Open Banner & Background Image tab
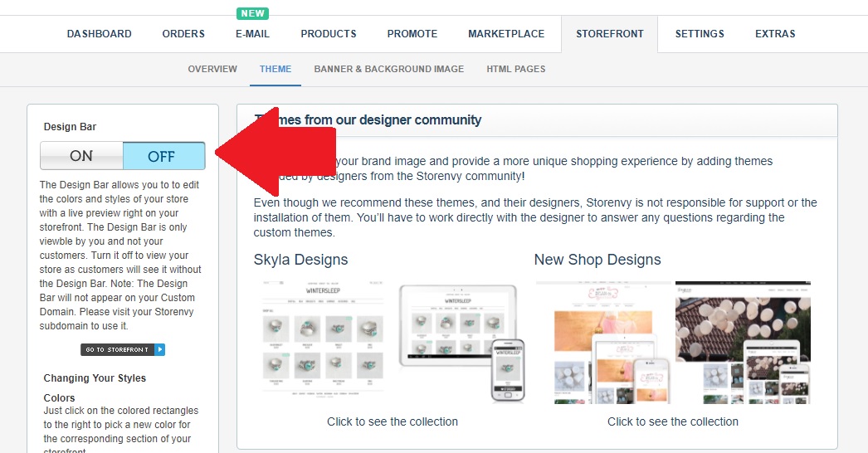 (388, 69)
